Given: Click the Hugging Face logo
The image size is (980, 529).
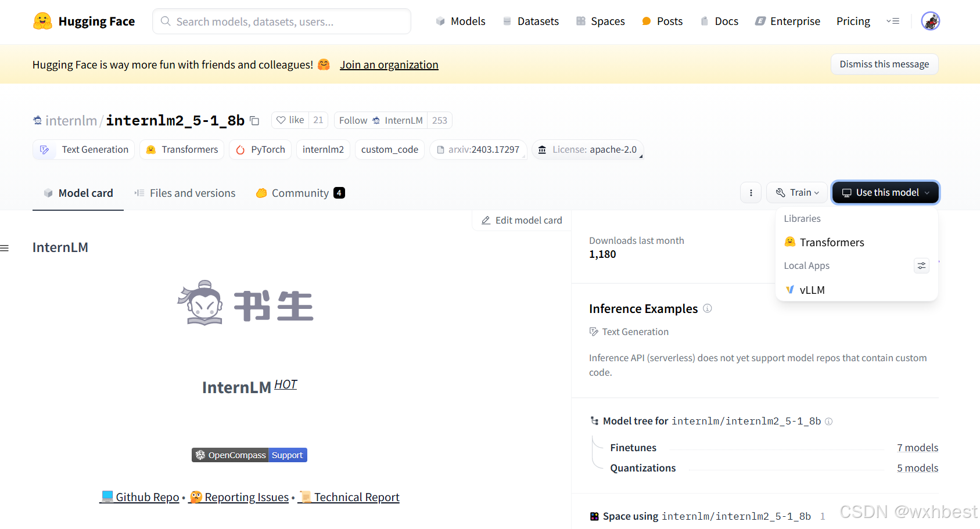Looking at the screenshot, I should [84, 21].
